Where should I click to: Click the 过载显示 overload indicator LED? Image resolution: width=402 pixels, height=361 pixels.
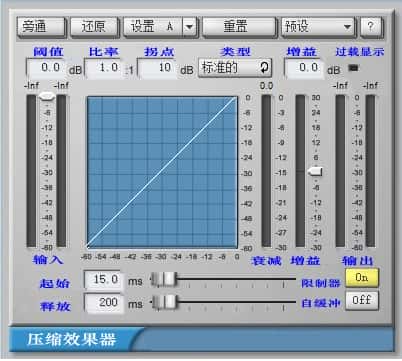353,68
